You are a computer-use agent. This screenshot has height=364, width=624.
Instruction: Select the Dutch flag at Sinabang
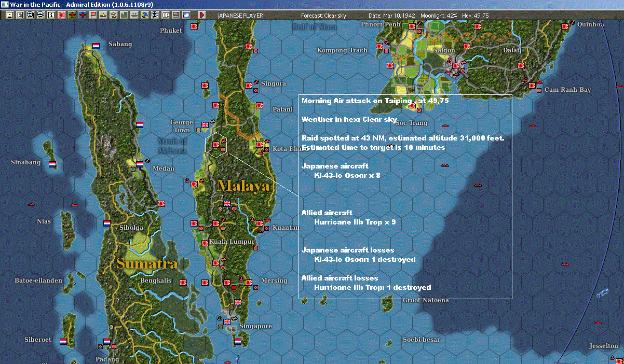pyautogui.click(x=52, y=164)
